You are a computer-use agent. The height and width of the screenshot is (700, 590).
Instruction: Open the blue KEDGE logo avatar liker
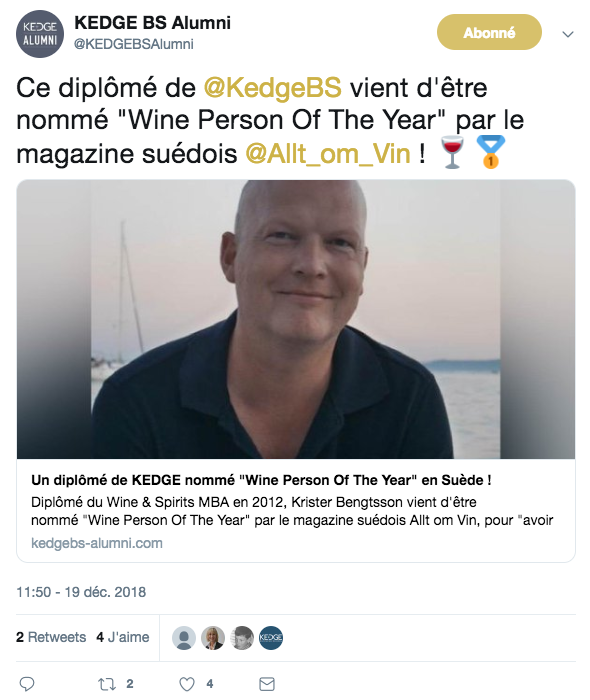click(x=271, y=638)
